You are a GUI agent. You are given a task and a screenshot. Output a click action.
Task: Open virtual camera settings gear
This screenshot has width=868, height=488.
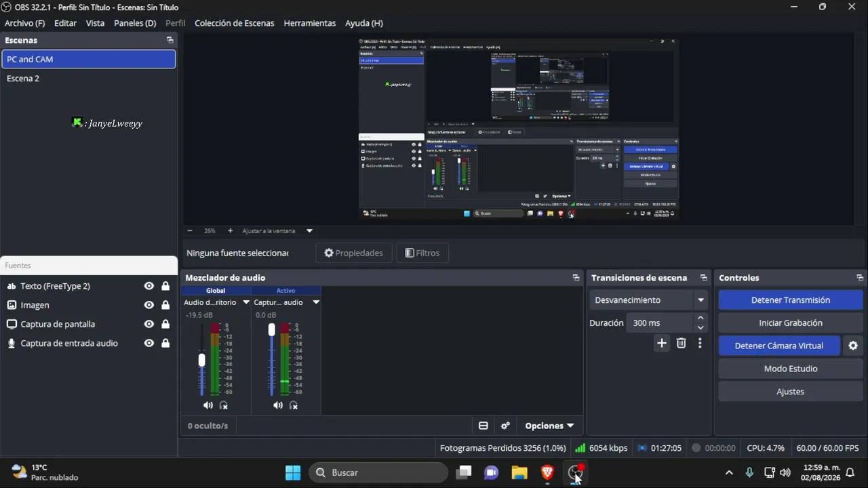tap(853, 346)
